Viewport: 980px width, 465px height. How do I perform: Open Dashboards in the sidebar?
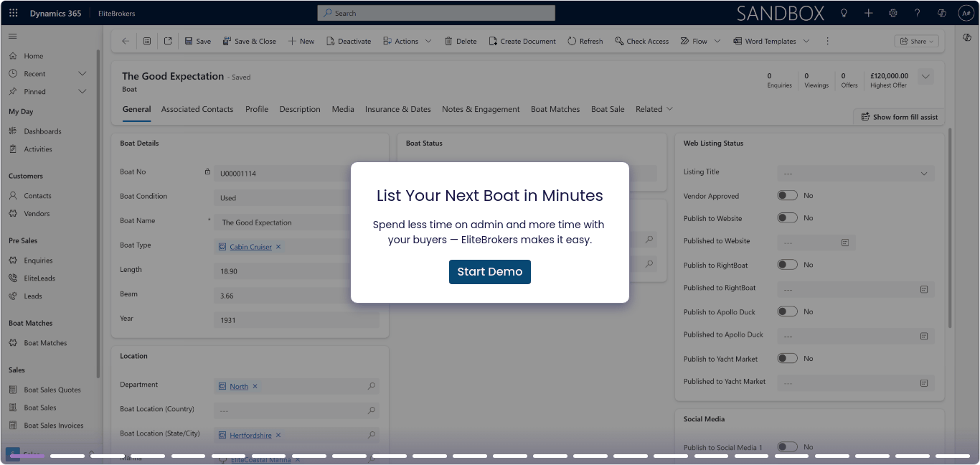42,131
